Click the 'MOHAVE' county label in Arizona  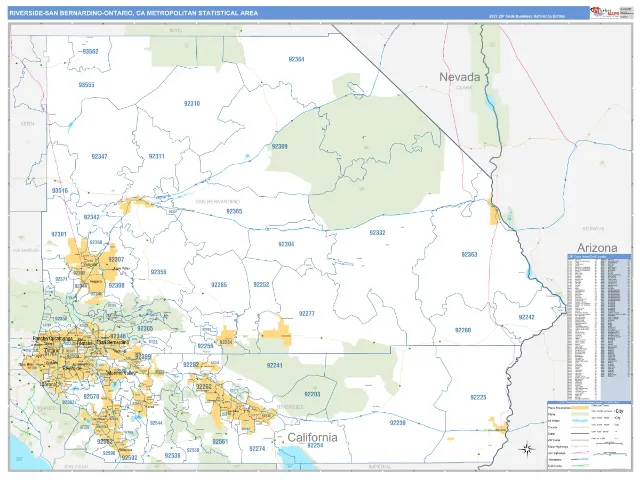click(593, 229)
